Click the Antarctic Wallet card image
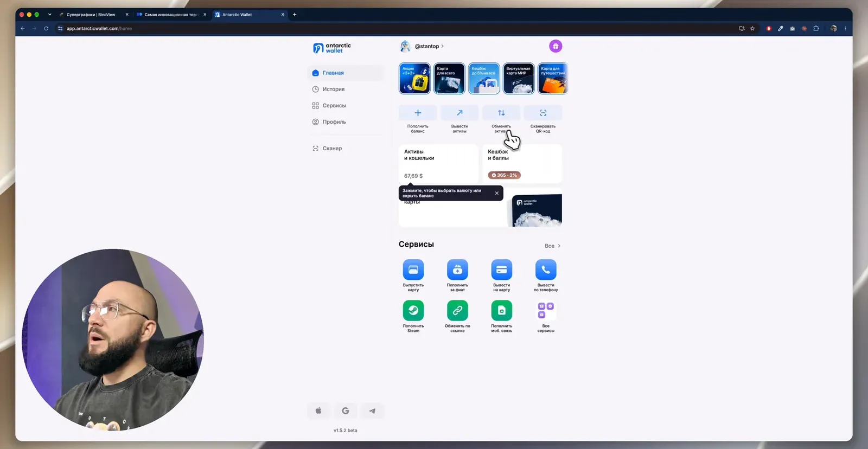This screenshot has width=868, height=449. point(537,210)
